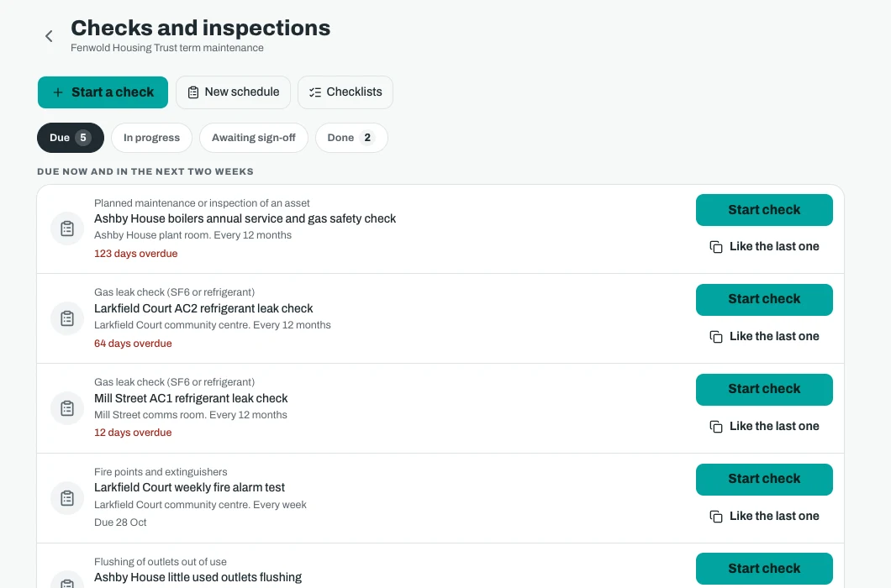The height and width of the screenshot is (588, 891).
Task: Click the Done count badge 2
Action: (367, 138)
